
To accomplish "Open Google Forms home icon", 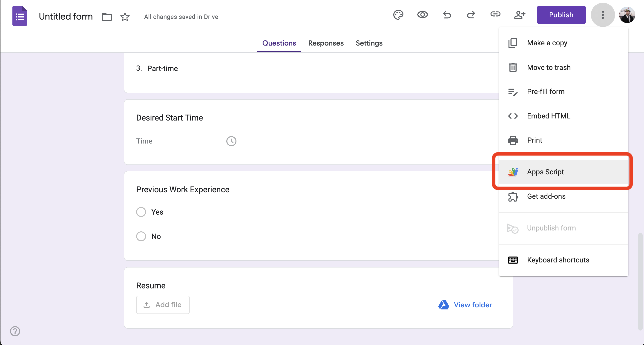I will click(20, 16).
